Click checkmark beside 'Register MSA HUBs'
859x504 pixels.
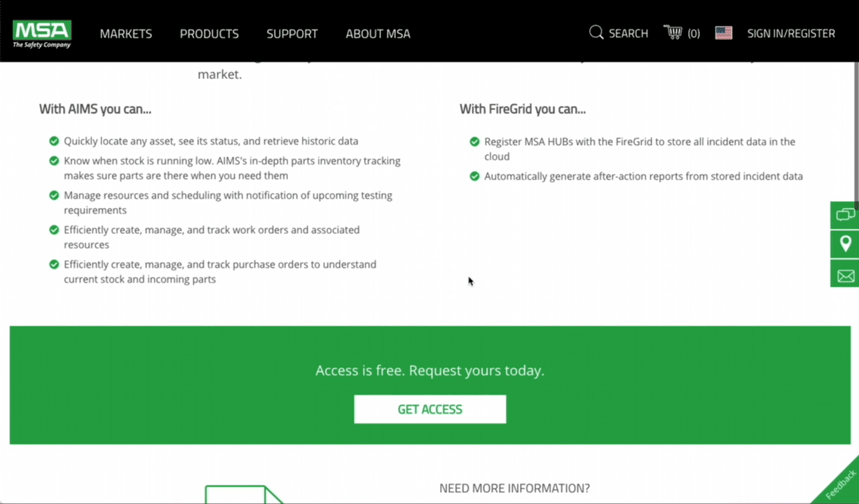coord(474,141)
